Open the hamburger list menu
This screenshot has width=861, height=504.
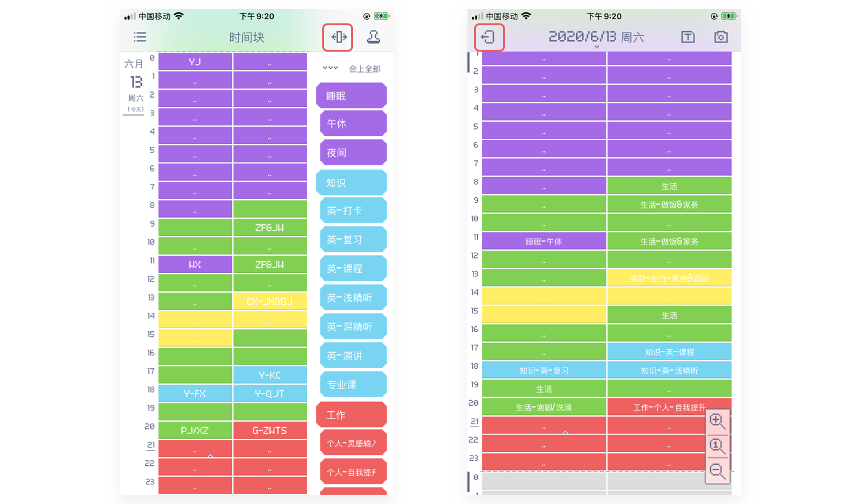tap(140, 37)
